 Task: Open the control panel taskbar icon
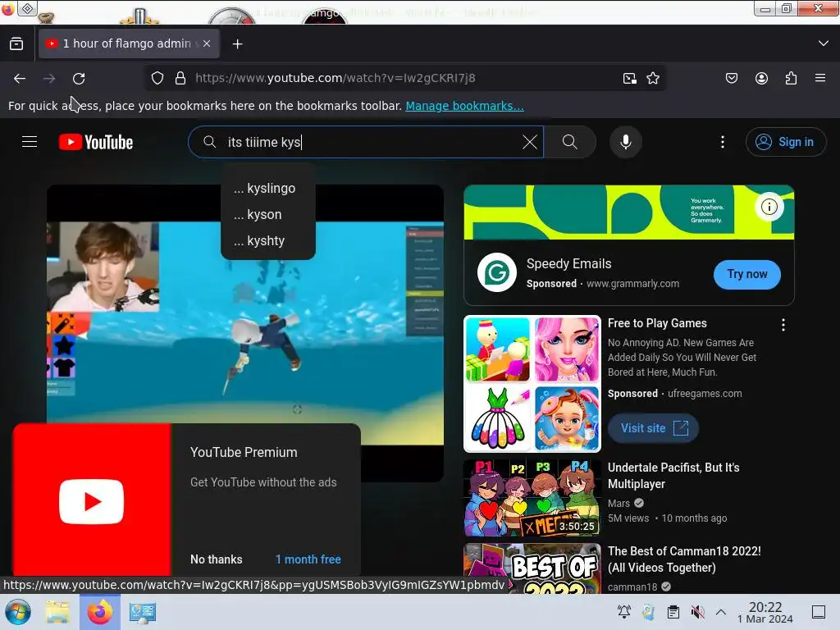coord(143,612)
